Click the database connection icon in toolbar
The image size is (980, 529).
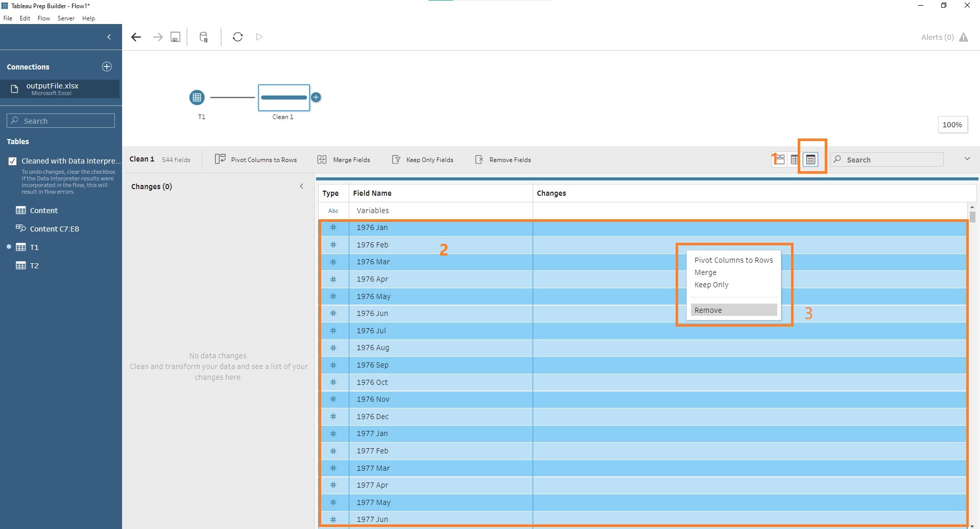click(x=203, y=37)
